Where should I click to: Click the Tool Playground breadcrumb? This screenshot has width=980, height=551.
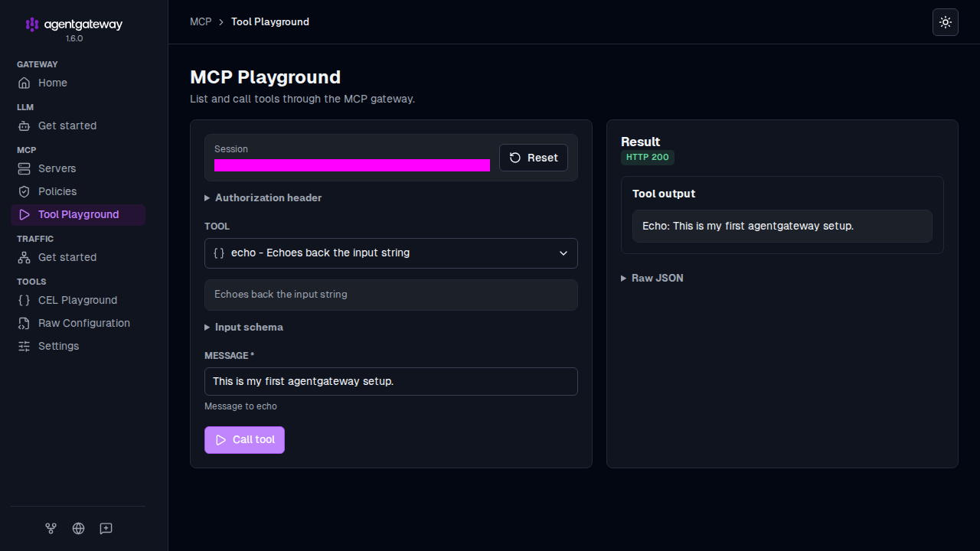(x=270, y=21)
